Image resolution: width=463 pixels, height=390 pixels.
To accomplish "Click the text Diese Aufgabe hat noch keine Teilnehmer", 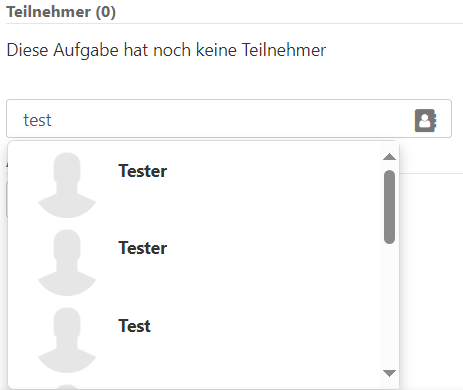I will click(166, 50).
